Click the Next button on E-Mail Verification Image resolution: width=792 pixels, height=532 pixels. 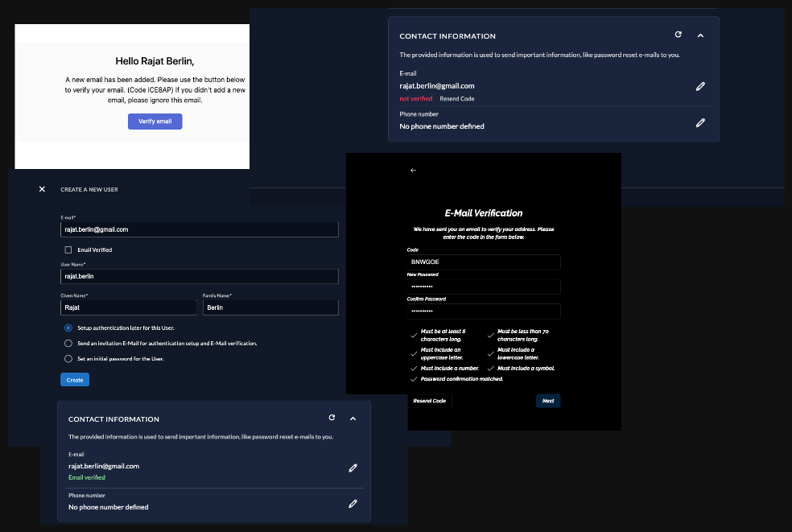(548, 401)
